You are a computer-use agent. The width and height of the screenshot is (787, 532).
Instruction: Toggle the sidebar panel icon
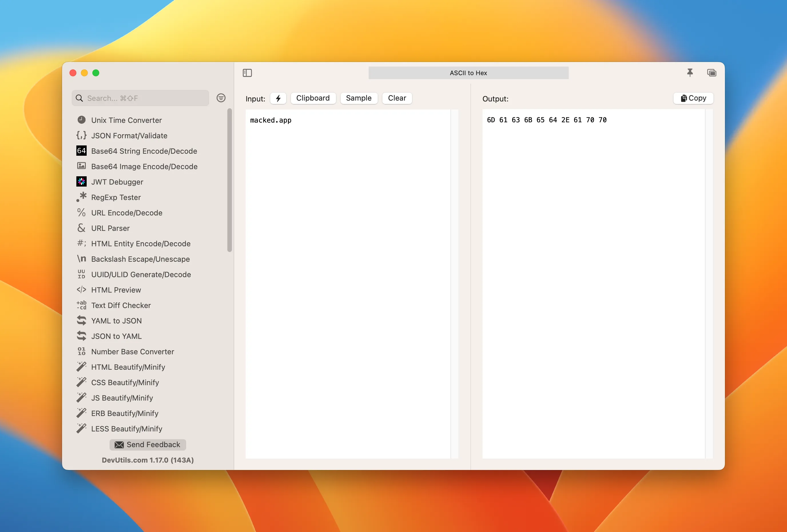[247, 73]
